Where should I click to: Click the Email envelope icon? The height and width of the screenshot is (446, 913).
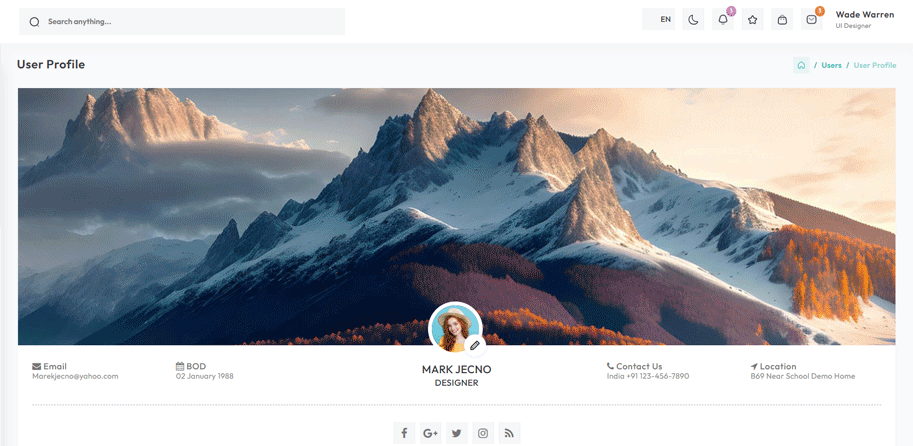coord(37,366)
